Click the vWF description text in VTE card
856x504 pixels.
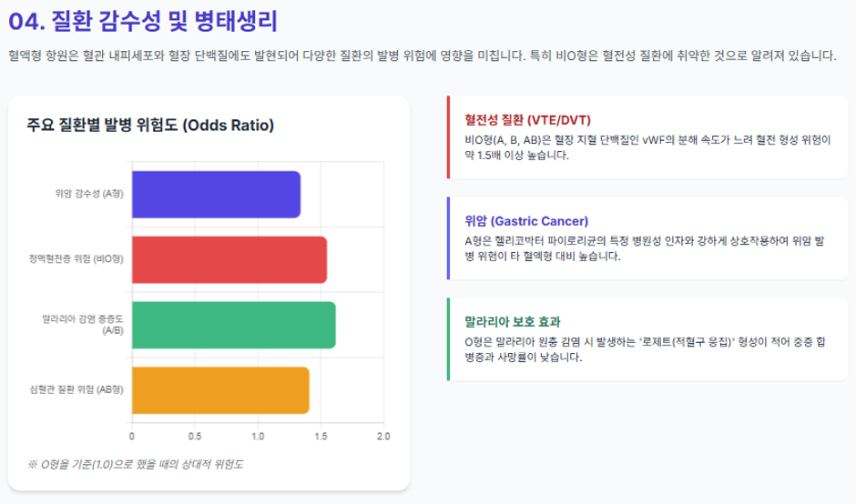(x=647, y=147)
